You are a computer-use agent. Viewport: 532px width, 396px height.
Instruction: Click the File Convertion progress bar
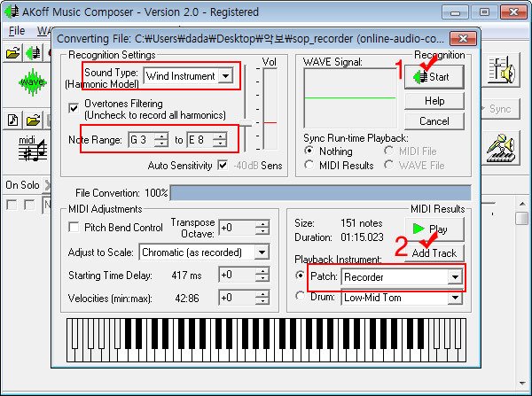tap(320, 193)
